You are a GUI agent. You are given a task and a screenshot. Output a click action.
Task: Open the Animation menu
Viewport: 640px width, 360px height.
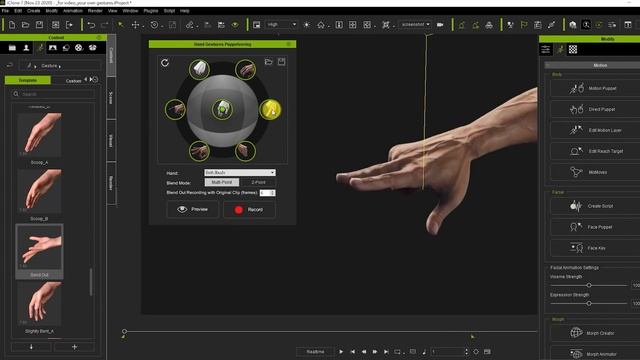pyautogui.click(x=73, y=11)
